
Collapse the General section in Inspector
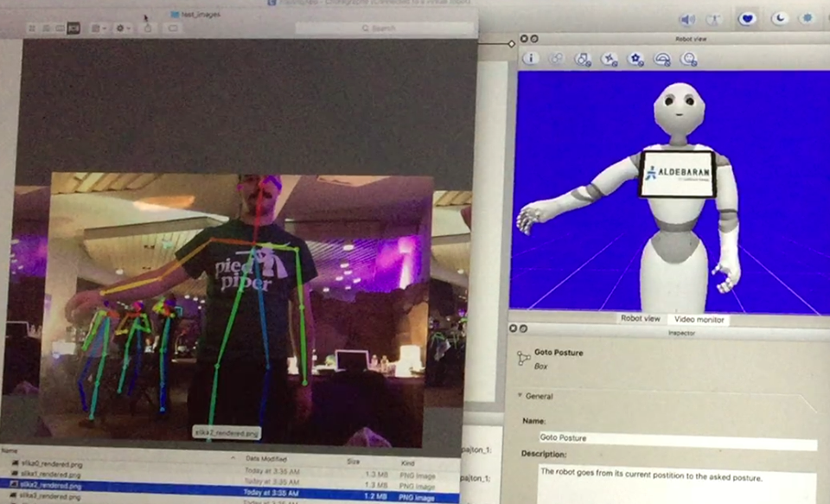520,395
